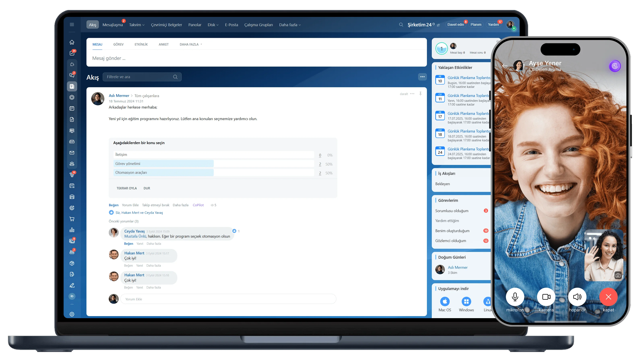Open the Mesajlaşma menu item
The width and height of the screenshot is (644, 362).
tap(112, 25)
